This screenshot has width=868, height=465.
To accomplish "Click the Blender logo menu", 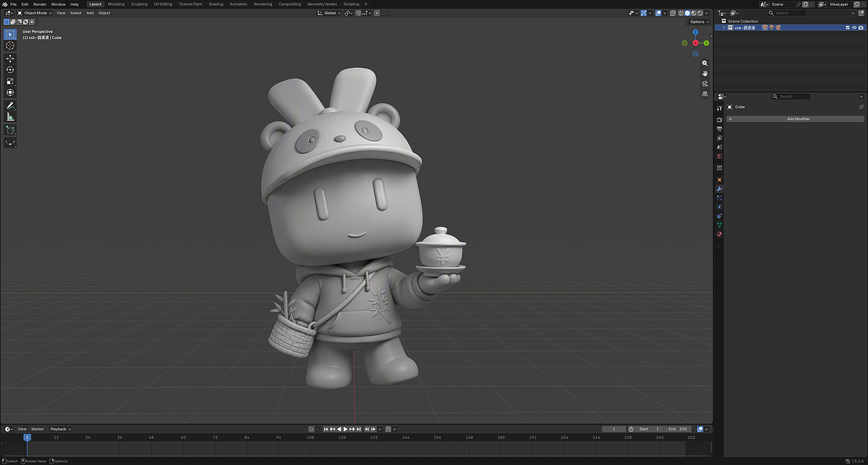I will pyautogui.click(x=4, y=4).
